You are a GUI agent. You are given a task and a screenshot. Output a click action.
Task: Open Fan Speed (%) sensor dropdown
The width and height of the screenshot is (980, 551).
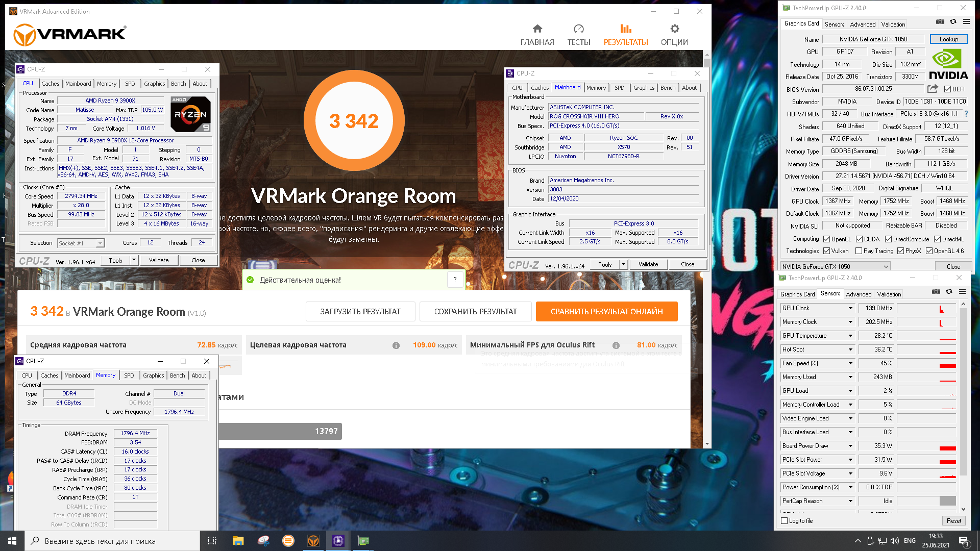(x=850, y=363)
